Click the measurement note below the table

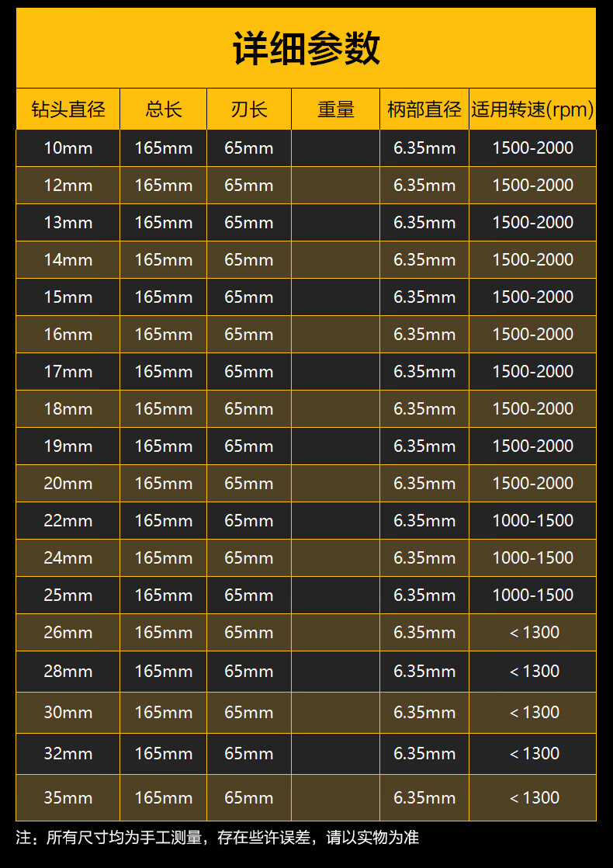coord(217,838)
